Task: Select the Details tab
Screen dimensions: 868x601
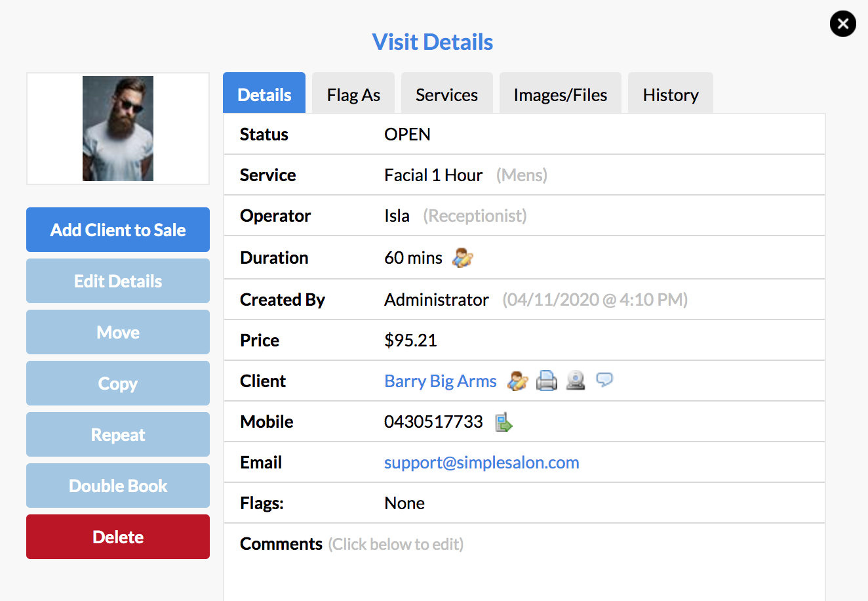Action: click(x=264, y=95)
